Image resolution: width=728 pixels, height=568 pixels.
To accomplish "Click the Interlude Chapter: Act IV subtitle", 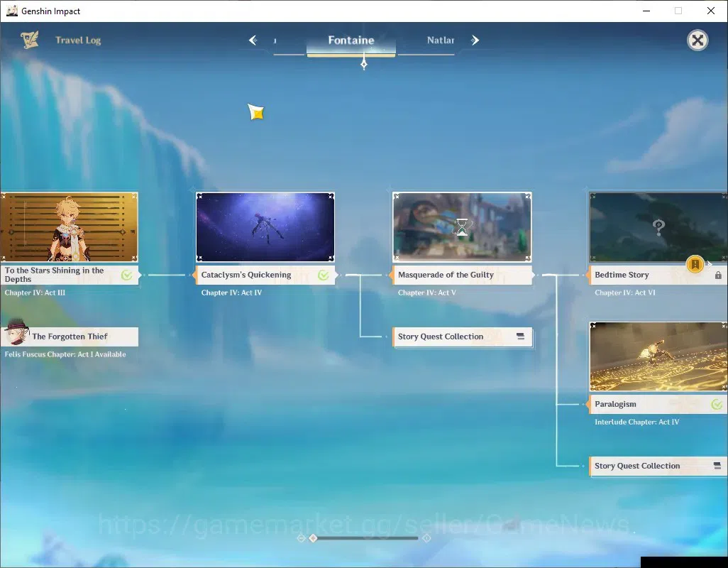I will click(636, 422).
